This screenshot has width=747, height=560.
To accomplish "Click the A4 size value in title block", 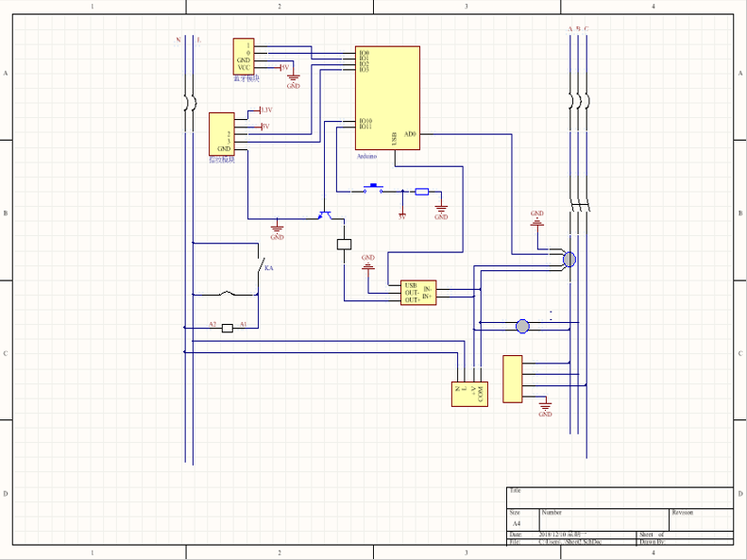I will pos(517,523).
